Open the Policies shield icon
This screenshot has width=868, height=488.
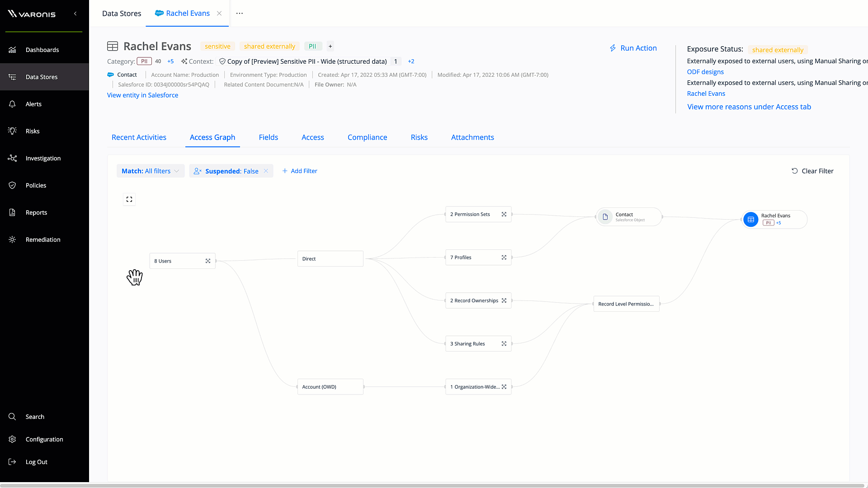tap(12, 185)
